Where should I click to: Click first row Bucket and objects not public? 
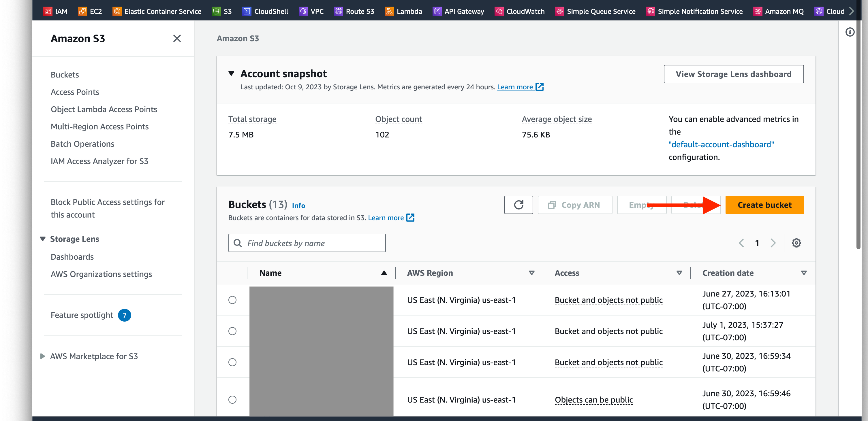coord(608,300)
